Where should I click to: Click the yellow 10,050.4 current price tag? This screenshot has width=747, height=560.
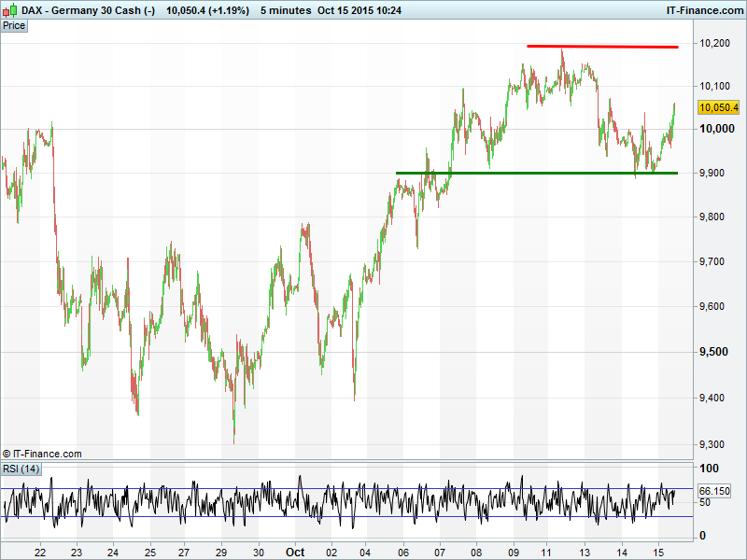(719, 107)
